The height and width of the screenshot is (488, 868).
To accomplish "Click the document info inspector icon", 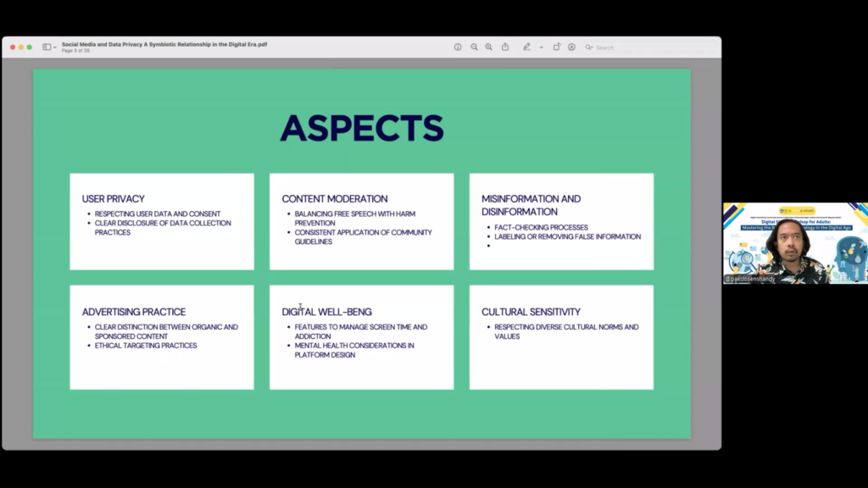I will click(x=458, y=47).
